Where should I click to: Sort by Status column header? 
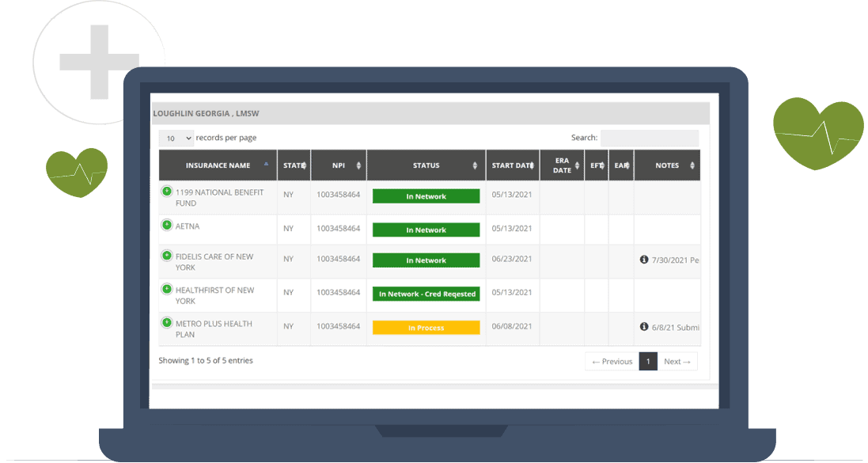[x=426, y=165]
